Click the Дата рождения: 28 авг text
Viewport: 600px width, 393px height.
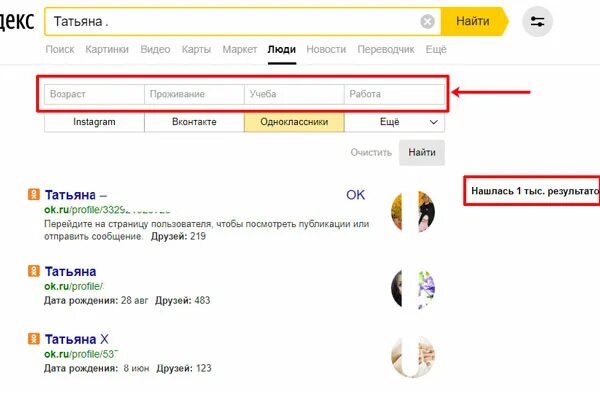coord(96,300)
